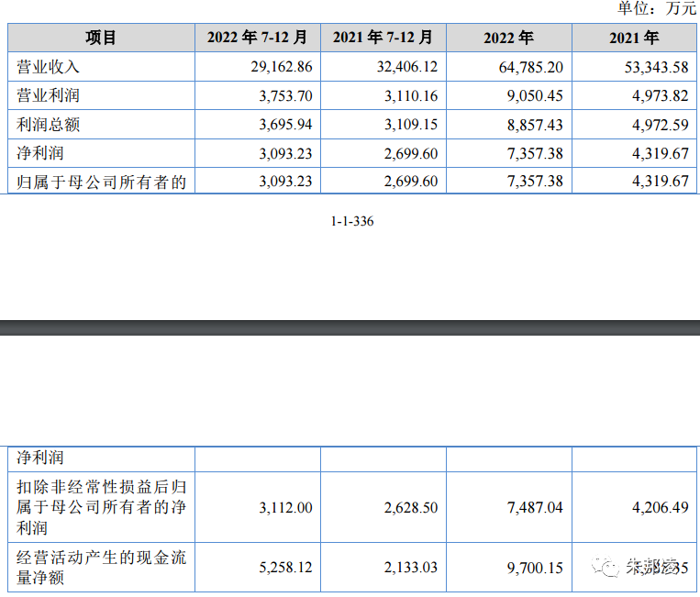Click the value 3,695.94
Viewport: 700px width, 597px height.
(285, 124)
